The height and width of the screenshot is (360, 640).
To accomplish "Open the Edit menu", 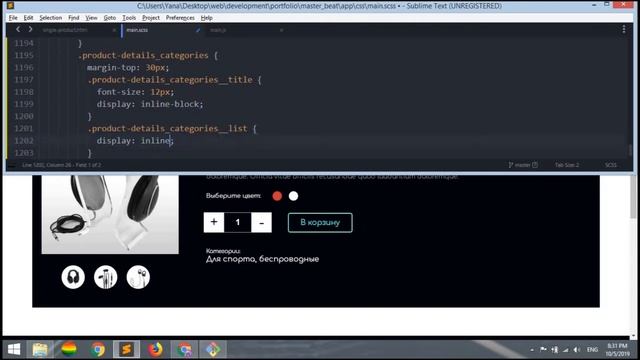I will coord(28,18).
